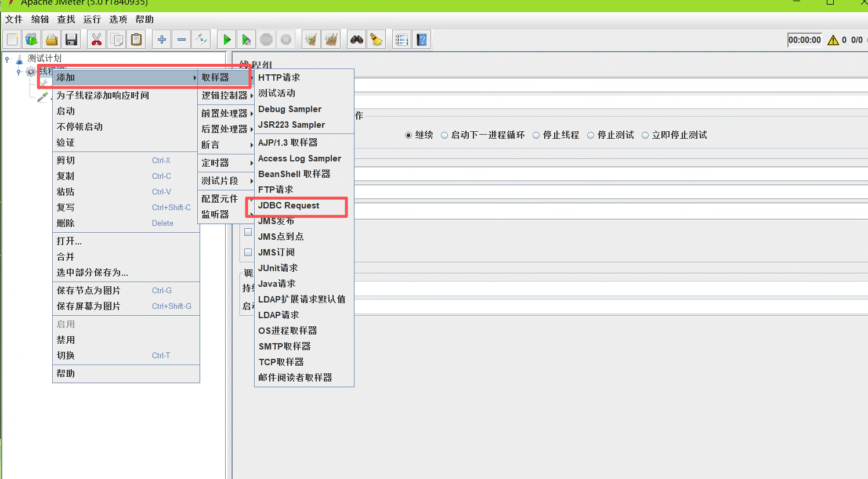Image resolution: width=868 pixels, height=479 pixels.
Task: Open the Function Helper list icon
Action: (x=401, y=39)
